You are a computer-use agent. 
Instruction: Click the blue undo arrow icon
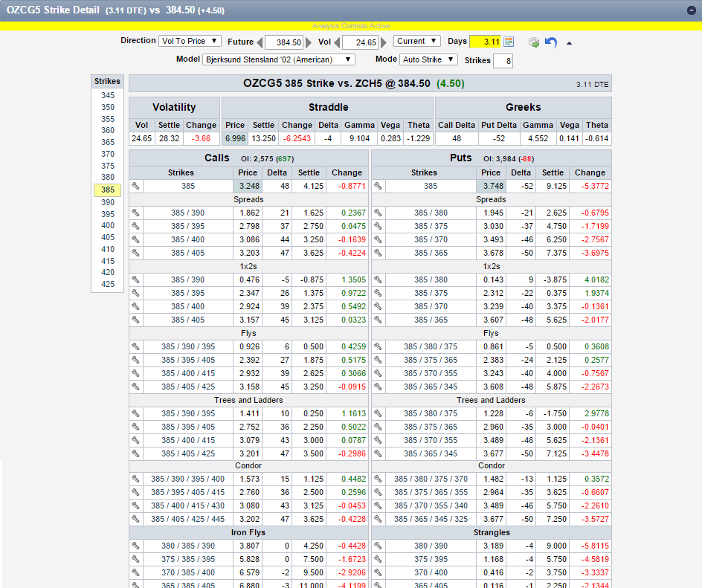(x=551, y=42)
